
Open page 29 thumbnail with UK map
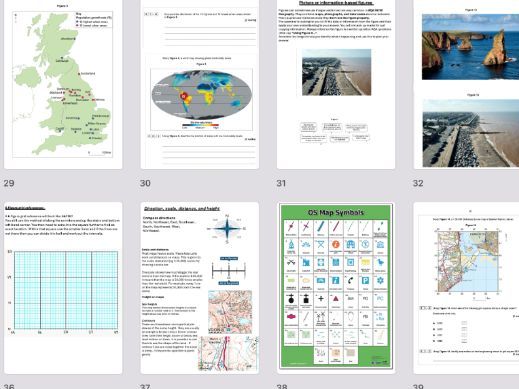pos(63,84)
